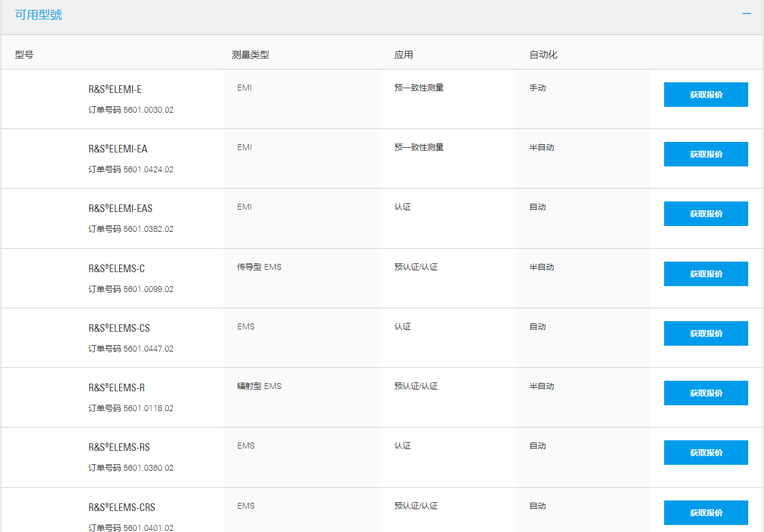Request quote for R&S ELEMS-C

pyautogui.click(x=706, y=274)
